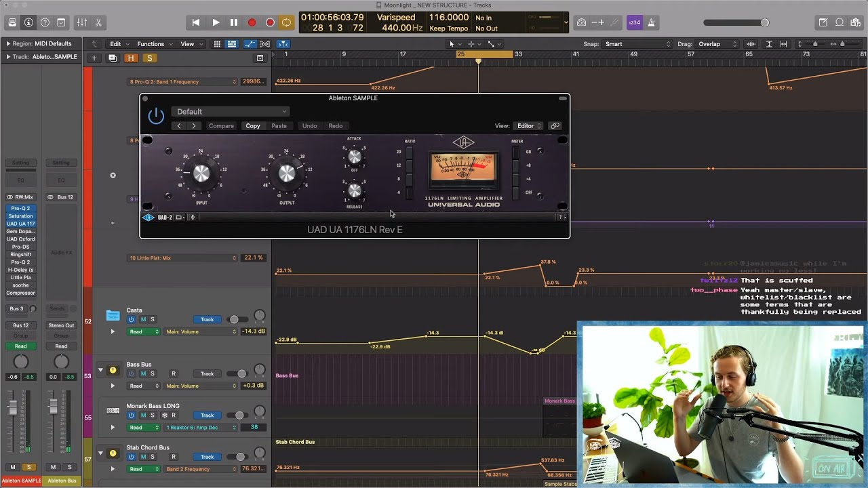This screenshot has height=488, width=868.
Task: Toggle the Inspector info icon
Action: pos(28,22)
